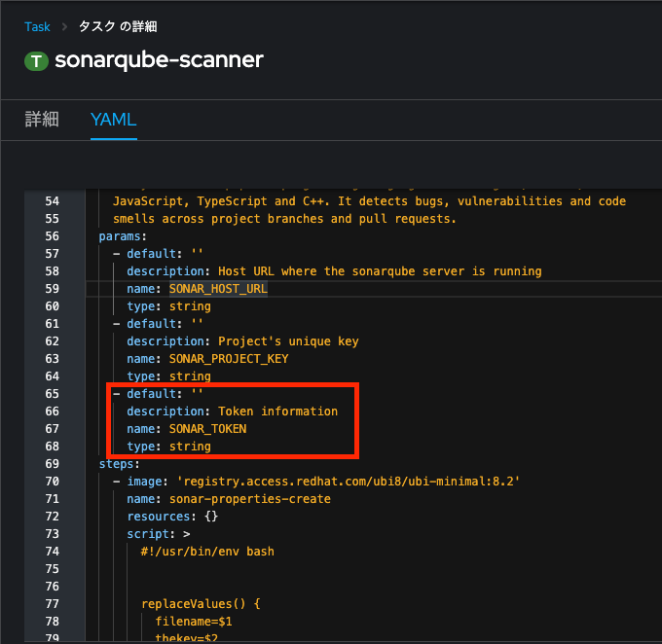Click the params: key on line 56
The height and width of the screenshot is (644, 662).
point(123,236)
